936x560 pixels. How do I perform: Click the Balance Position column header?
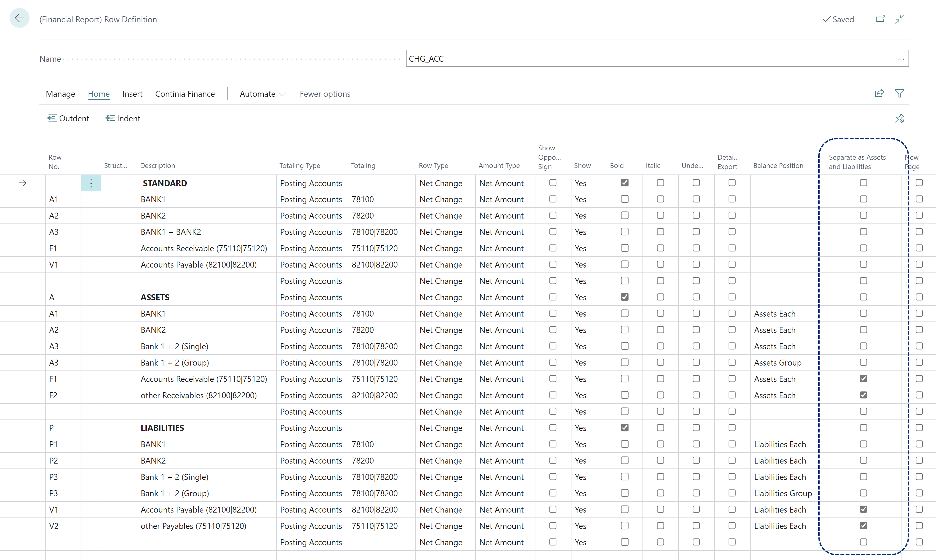tap(778, 166)
